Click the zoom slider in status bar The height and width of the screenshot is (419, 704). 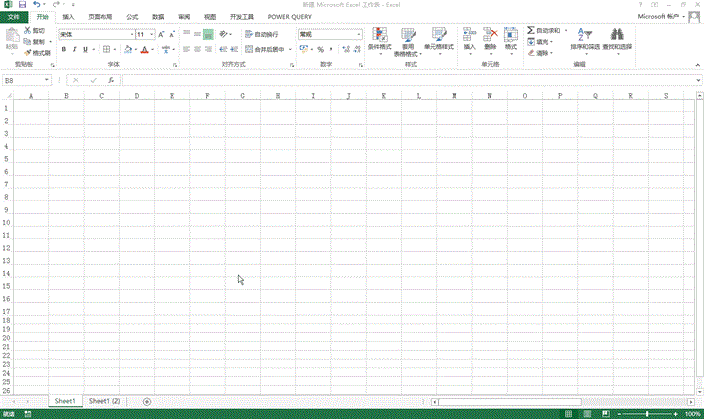pos(648,414)
